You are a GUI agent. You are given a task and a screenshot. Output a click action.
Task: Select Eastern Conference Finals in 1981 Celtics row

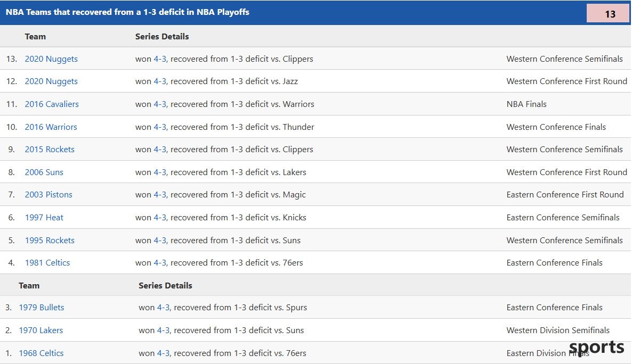click(x=555, y=262)
